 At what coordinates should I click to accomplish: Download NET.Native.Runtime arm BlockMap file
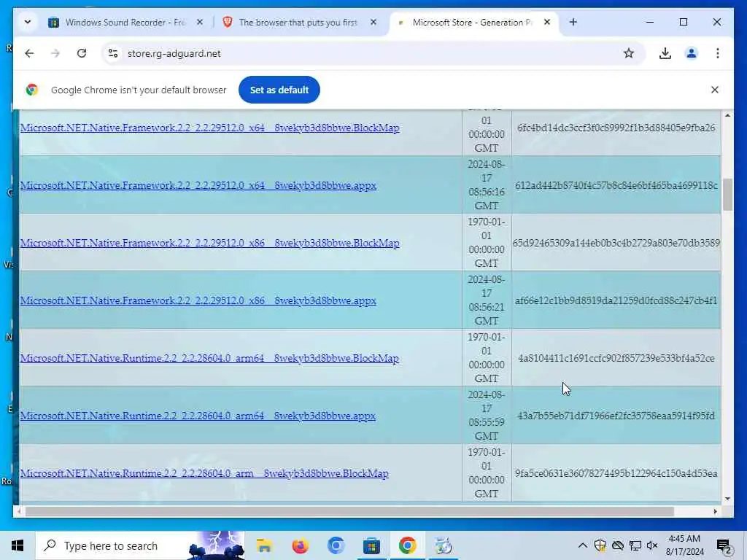[x=204, y=473]
